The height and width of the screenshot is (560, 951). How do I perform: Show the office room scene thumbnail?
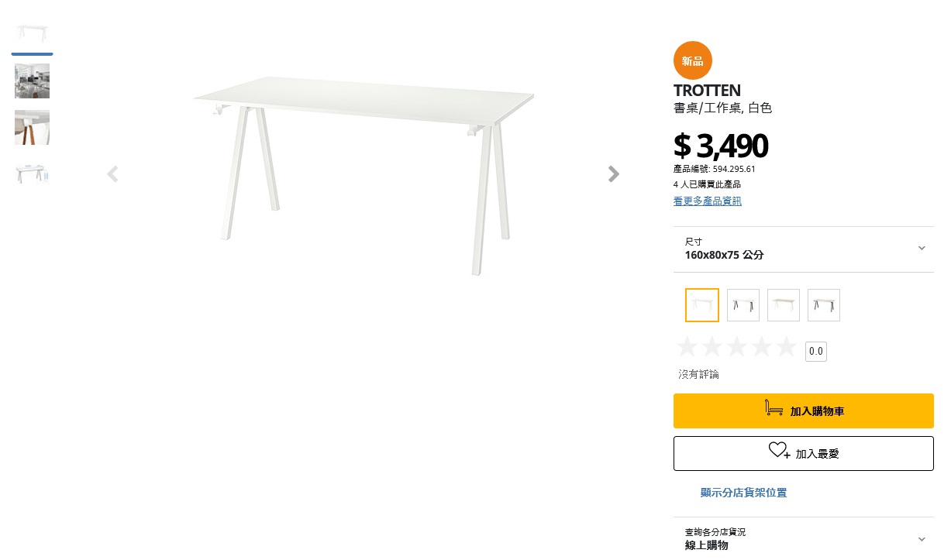(x=32, y=81)
